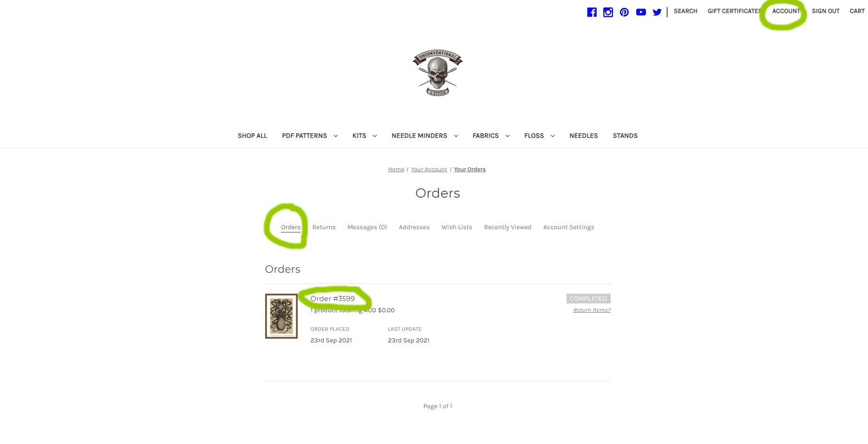868x444 pixels.
Task: Switch to the Account Settings tab
Action: click(x=568, y=227)
